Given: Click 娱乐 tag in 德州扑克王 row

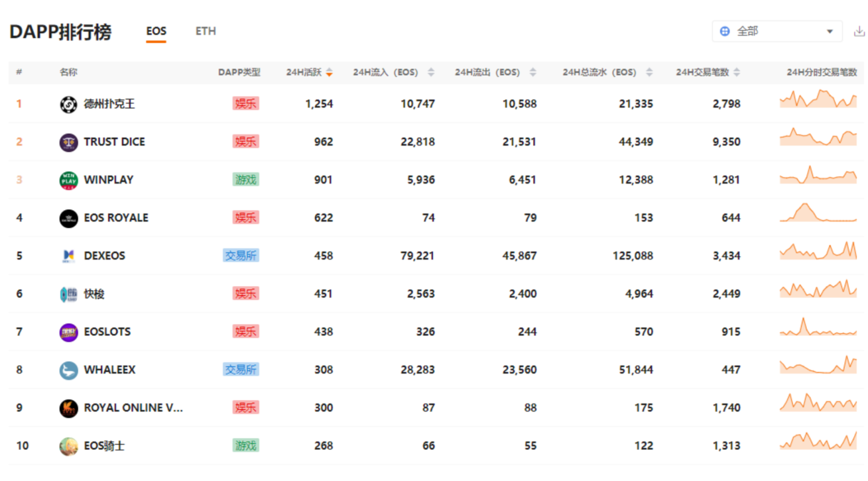Looking at the screenshot, I should (x=245, y=104).
